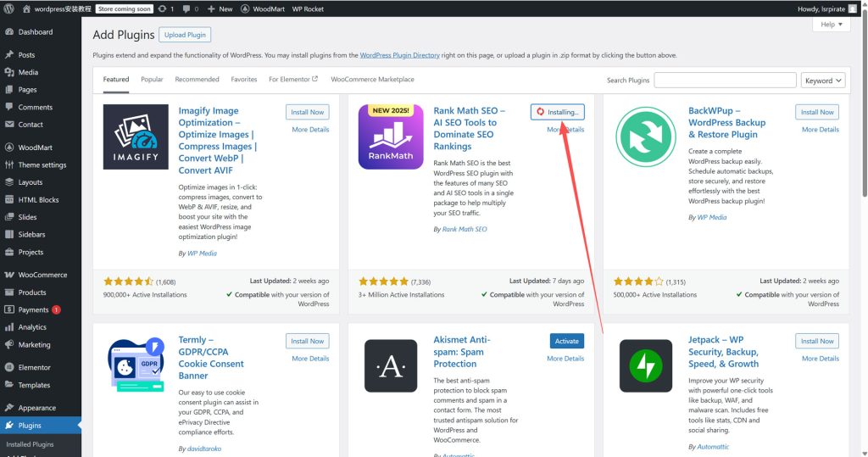This screenshot has width=868, height=457.
Task: Open the New content menu in admin bar
Action: click(x=220, y=8)
